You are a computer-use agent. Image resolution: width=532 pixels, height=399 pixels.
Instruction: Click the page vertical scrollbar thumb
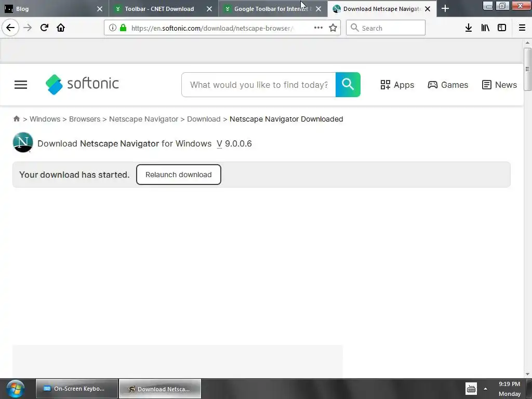tap(527, 69)
